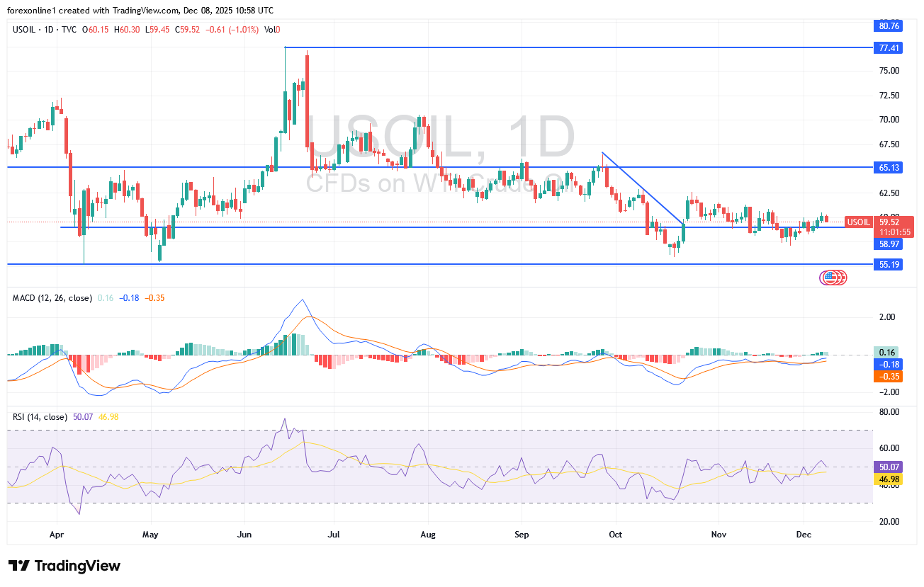
Task: Click the 55.19 price level label
Action: (x=889, y=264)
